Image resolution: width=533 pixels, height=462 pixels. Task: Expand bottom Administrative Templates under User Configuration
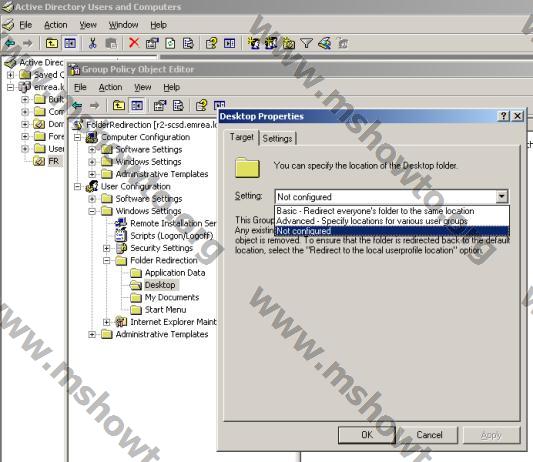92,335
